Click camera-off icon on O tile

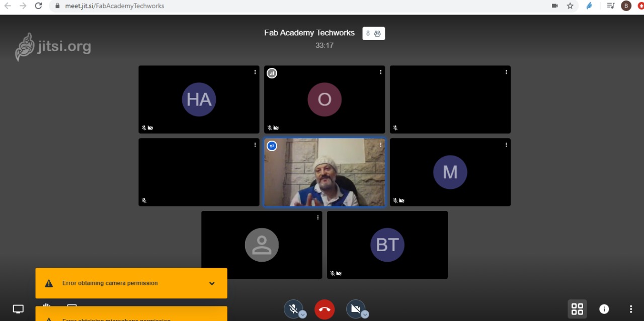pyautogui.click(x=276, y=128)
